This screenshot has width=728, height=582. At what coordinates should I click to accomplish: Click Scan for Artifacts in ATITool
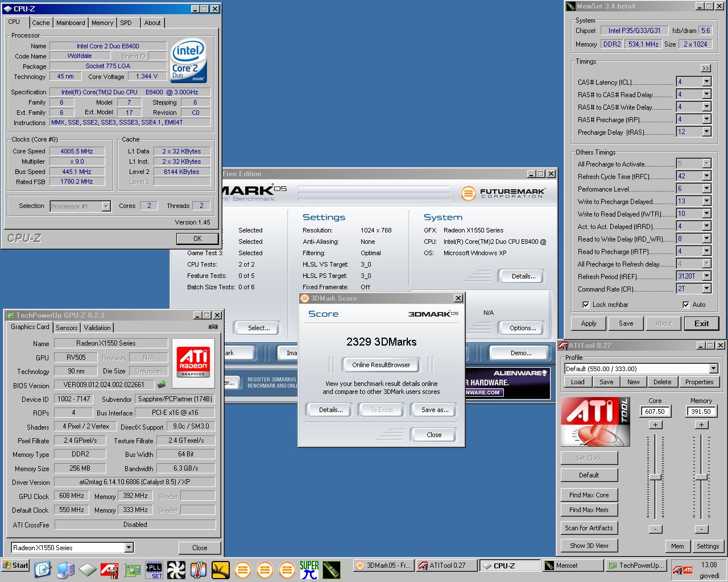[x=589, y=528]
